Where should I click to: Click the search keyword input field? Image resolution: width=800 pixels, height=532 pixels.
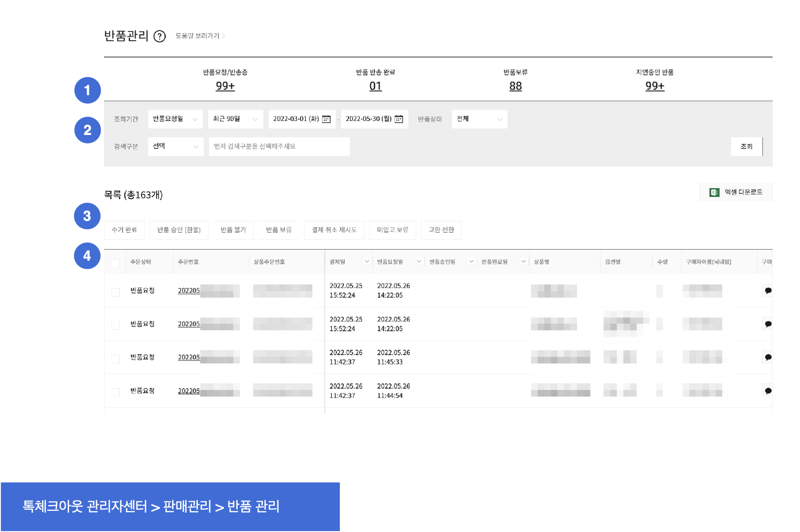[279, 146]
